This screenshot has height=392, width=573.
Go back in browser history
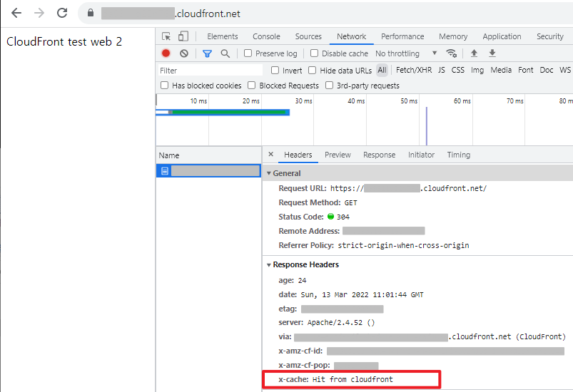(16, 13)
